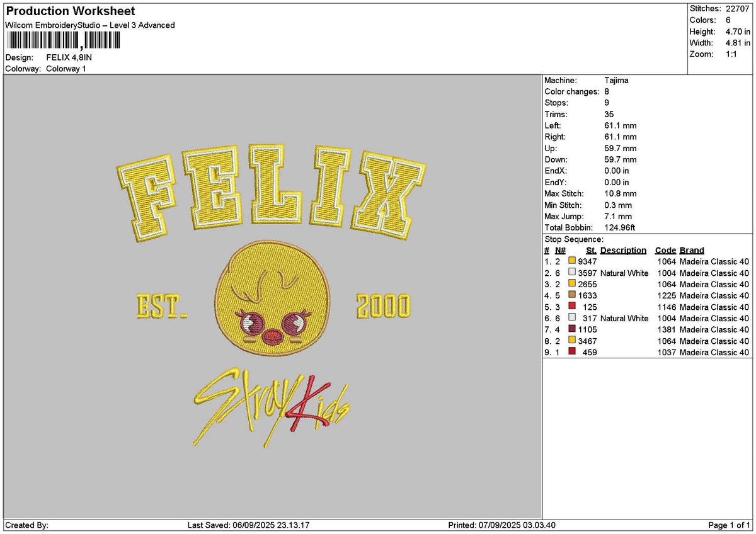Image resolution: width=756 pixels, height=534 pixels.
Task: Click the maroon swatch for stop 7
Action: (x=572, y=329)
